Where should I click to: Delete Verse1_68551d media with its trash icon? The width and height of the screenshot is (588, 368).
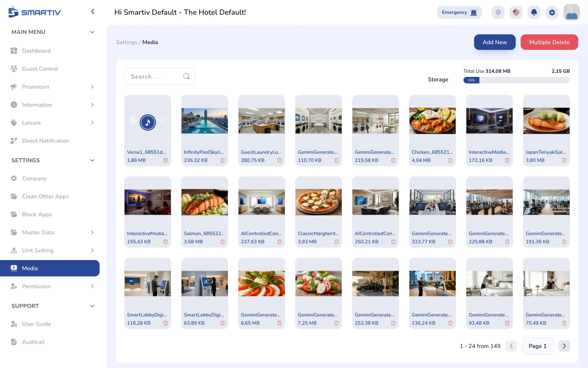(x=165, y=160)
